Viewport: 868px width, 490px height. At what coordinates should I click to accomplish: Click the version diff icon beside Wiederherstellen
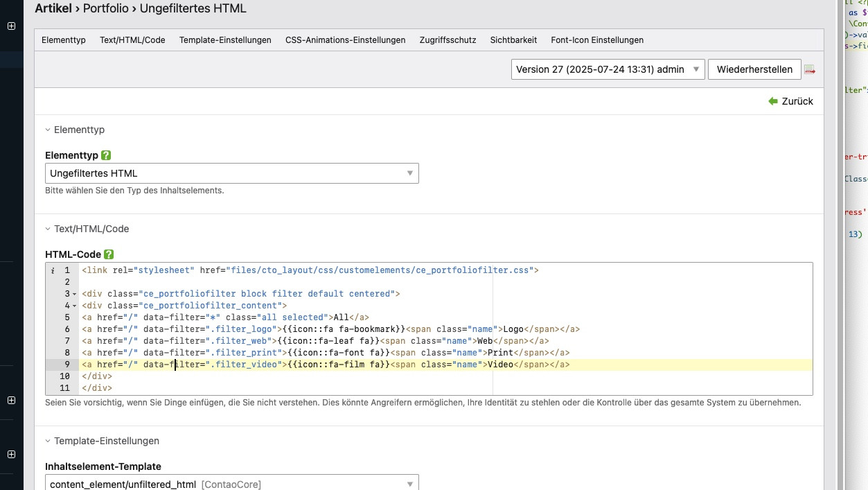[809, 70]
